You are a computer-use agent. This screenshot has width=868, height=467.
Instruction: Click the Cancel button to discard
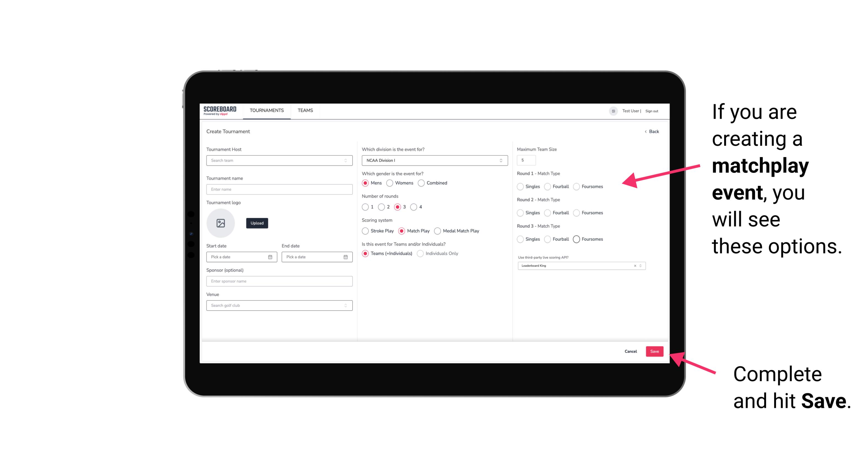click(630, 351)
